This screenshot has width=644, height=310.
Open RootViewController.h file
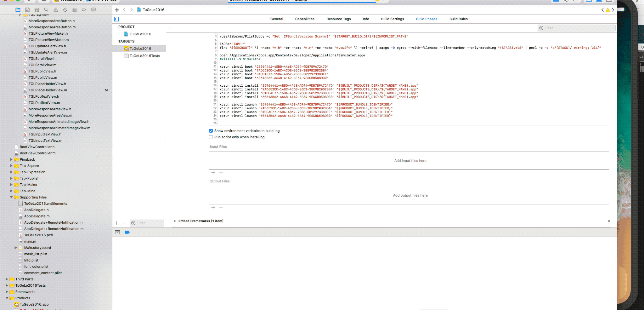click(37, 147)
